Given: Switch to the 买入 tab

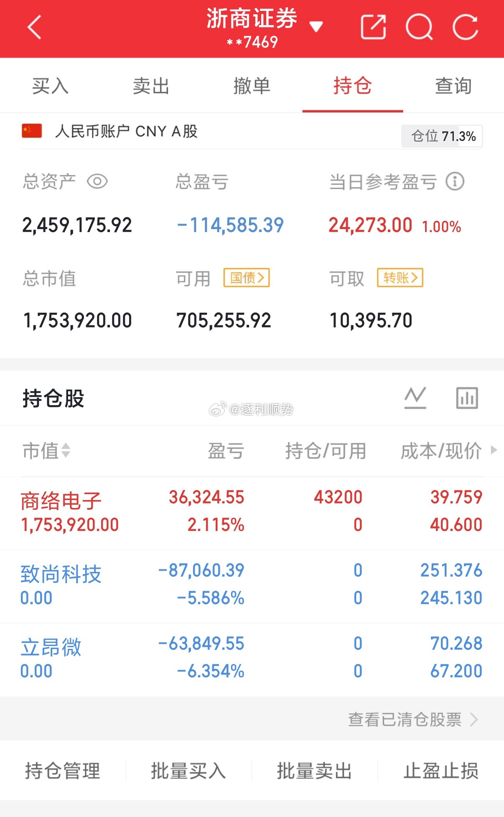Looking at the screenshot, I should tap(50, 86).
